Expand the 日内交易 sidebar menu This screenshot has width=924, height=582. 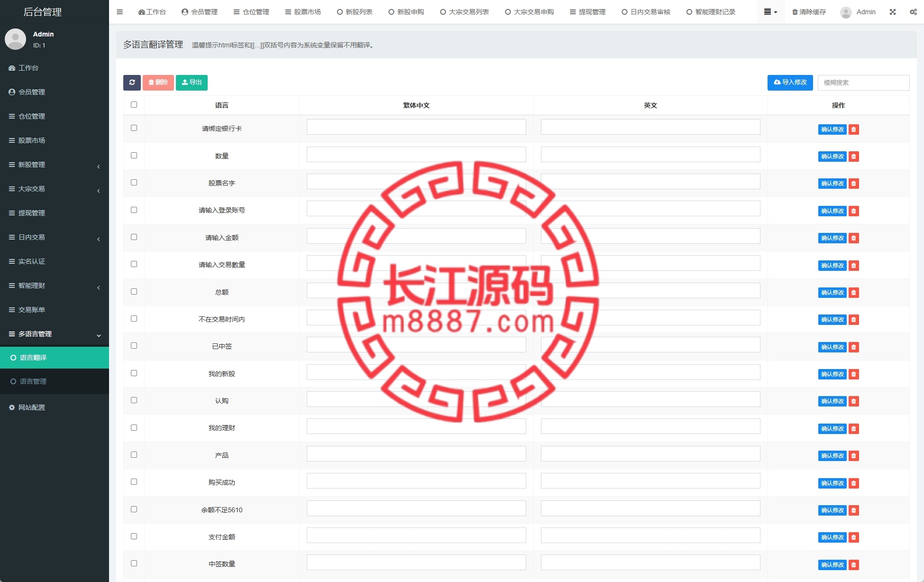55,237
